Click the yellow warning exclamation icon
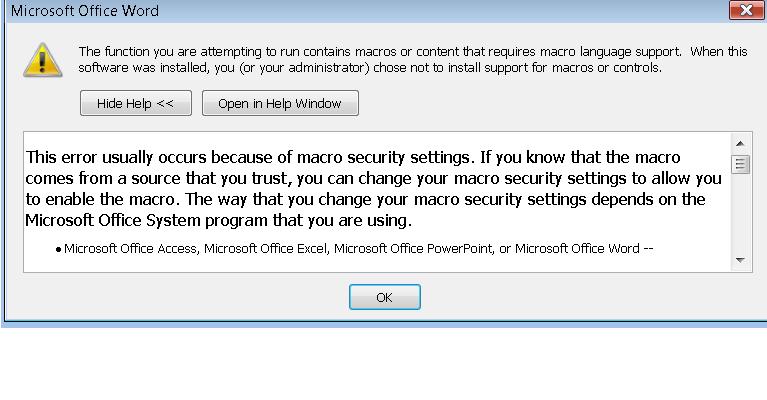This screenshot has height=400, width=767. coord(43,60)
